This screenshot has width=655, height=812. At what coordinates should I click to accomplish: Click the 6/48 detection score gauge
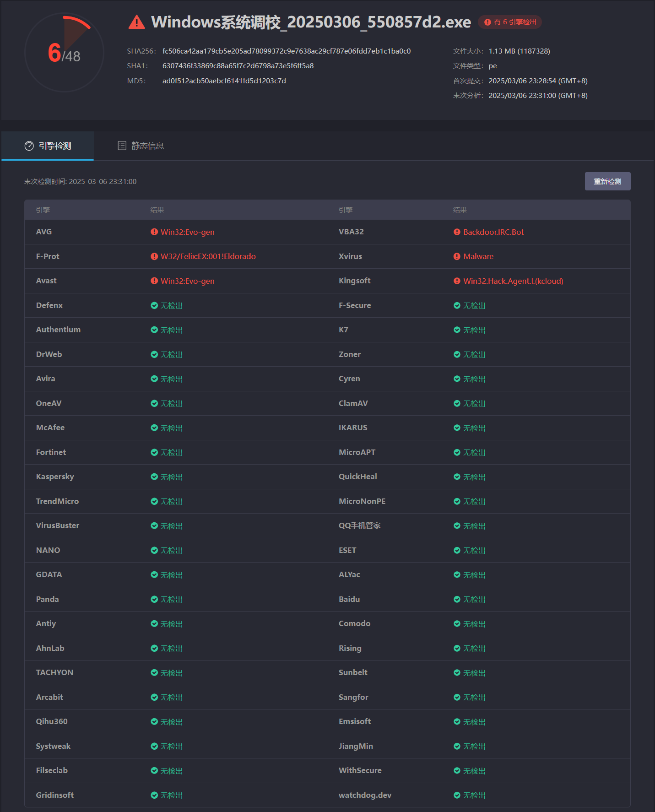64,53
